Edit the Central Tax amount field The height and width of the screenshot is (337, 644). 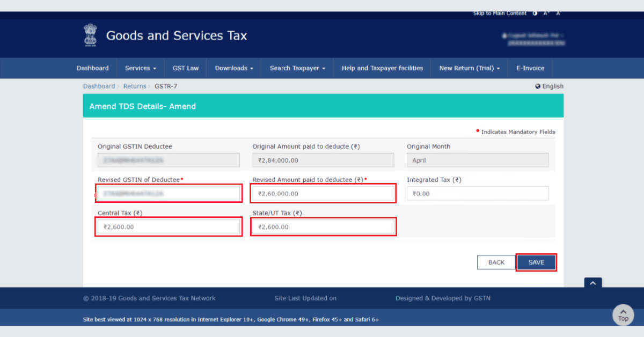pos(168,226)
